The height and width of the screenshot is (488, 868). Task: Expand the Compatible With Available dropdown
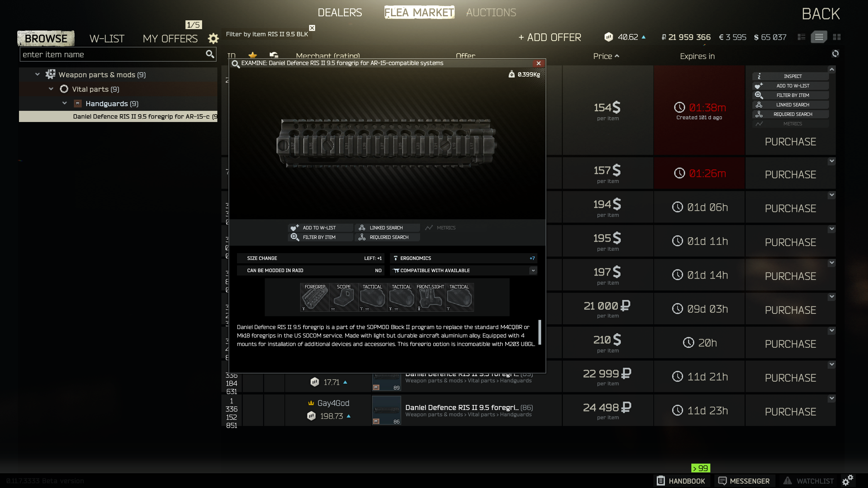coord(533,270)
